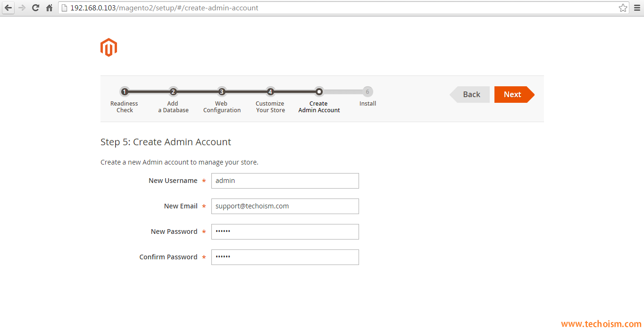Select step 6 Install
This screenshot has height=331, width=644.
coord(368,97)
